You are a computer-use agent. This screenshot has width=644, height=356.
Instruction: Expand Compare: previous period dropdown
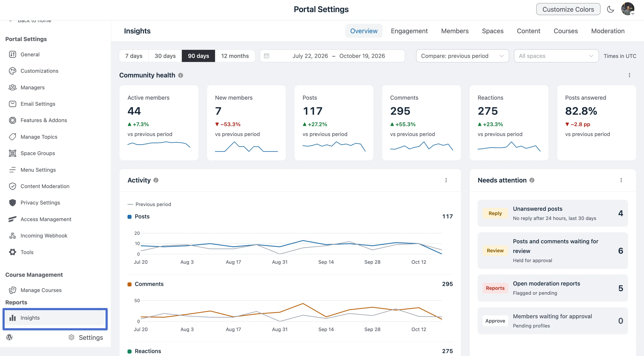[462, 56]
